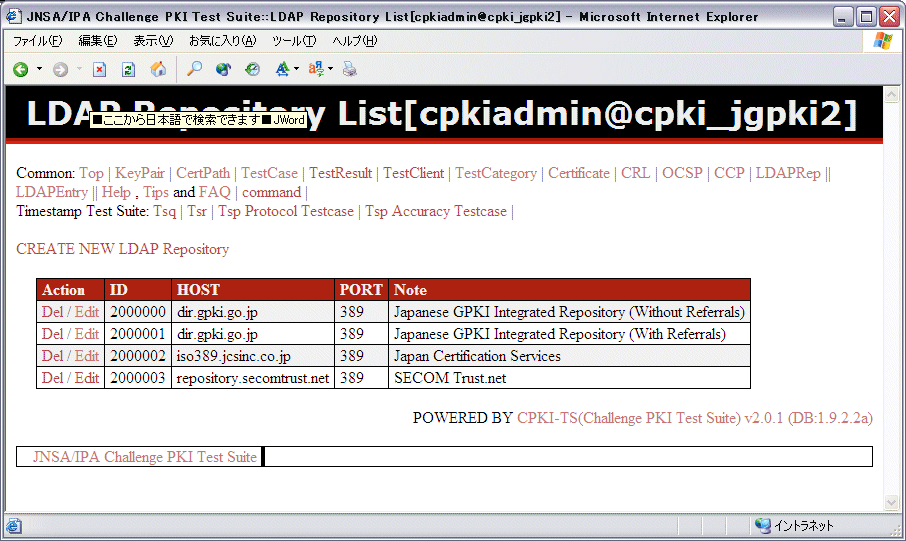Open the 編集(E) menu
The width and height of the screenshot is (906, 541).
[x=98, y=41]
